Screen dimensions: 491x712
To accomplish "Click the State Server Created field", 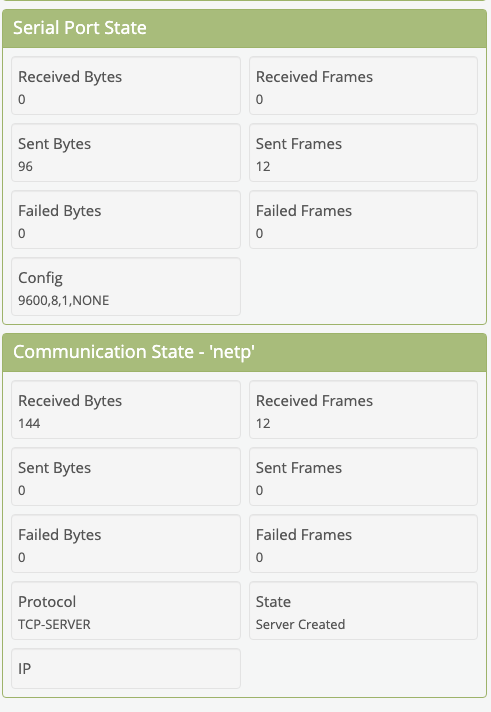I will pyautogui.click(x=363, y=611).
